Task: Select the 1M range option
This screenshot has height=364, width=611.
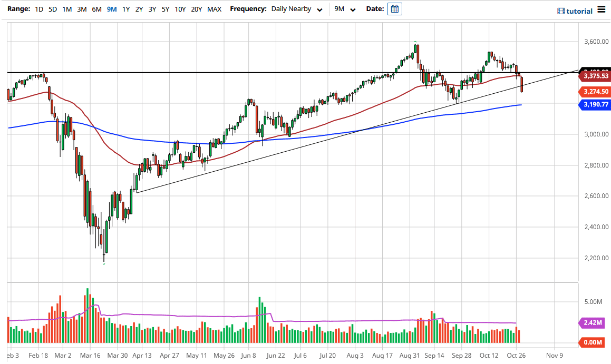Action: pos(67,9)
